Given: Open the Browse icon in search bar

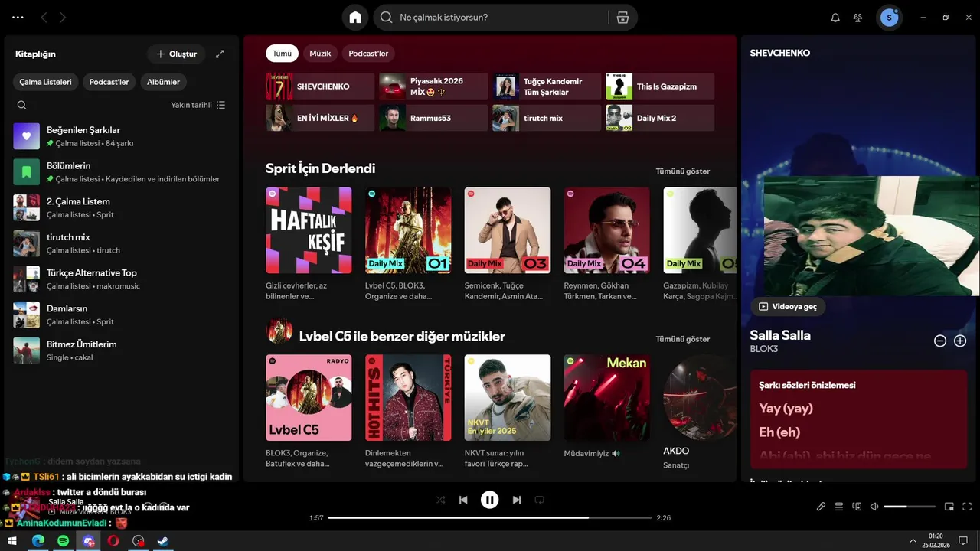Looking at the screenshot, I should pos(622,18).
